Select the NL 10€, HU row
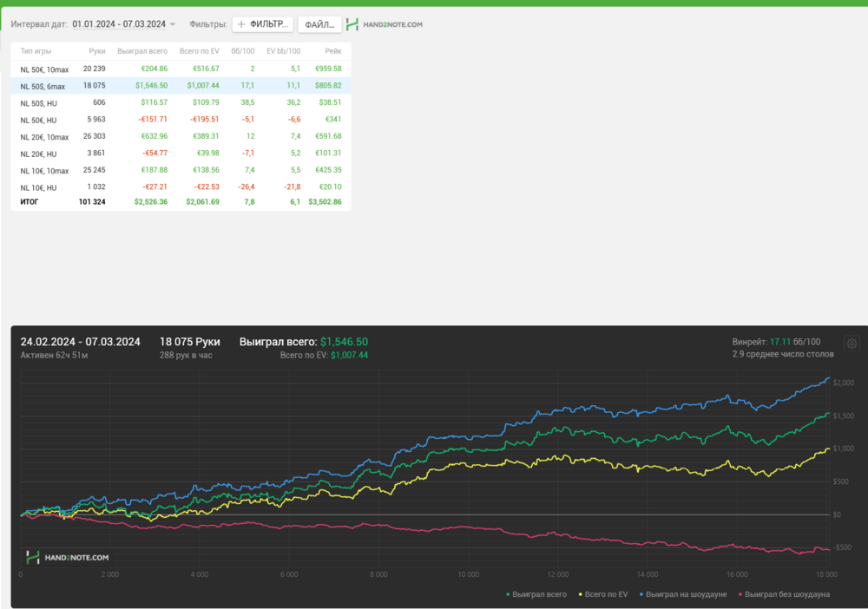 [x=181, y=187]
